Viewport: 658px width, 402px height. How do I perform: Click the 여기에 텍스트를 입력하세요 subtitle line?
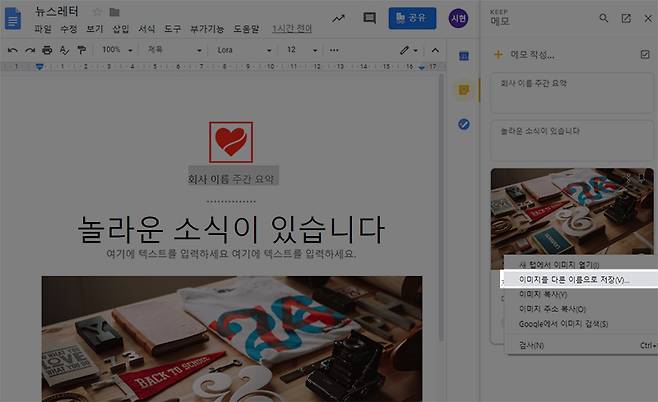click(231, 253)
